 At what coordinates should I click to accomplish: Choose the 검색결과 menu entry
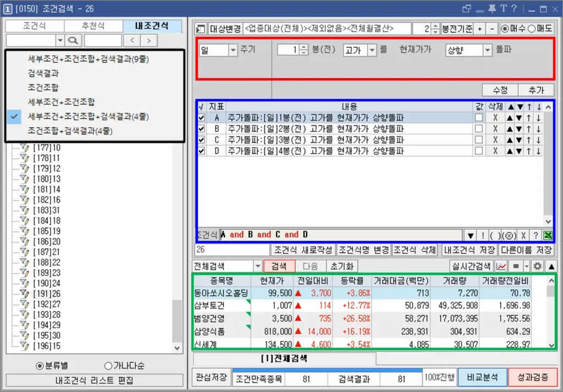tap(43, 73)
